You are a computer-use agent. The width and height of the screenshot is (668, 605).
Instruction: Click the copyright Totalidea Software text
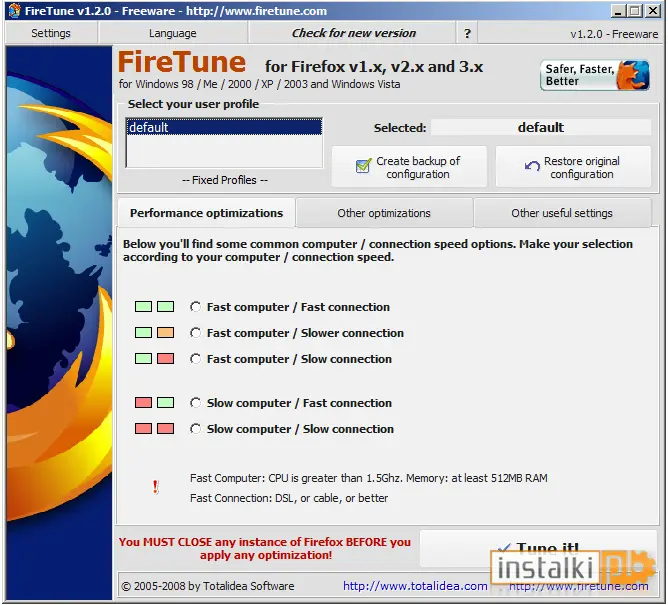(x=208, y=586)
